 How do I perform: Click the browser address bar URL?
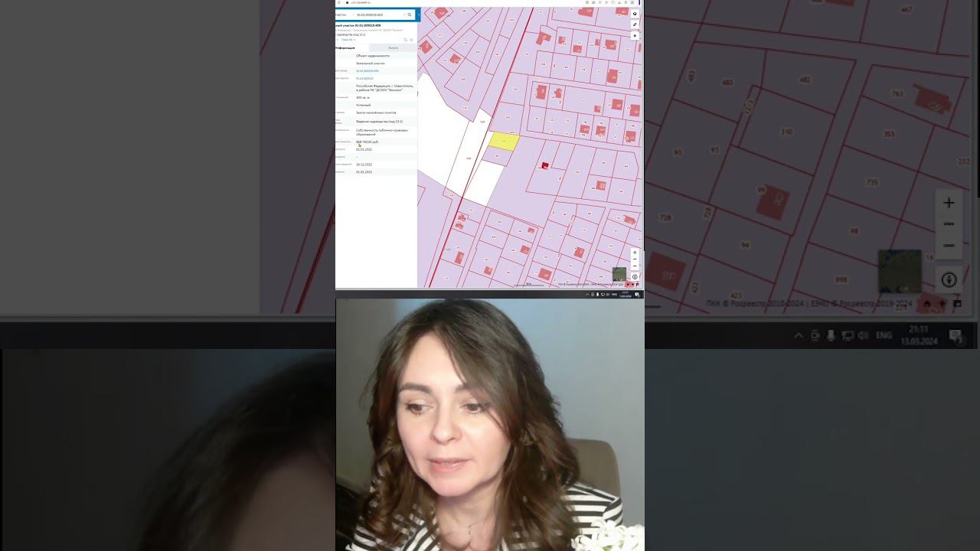tap(361, 3)
